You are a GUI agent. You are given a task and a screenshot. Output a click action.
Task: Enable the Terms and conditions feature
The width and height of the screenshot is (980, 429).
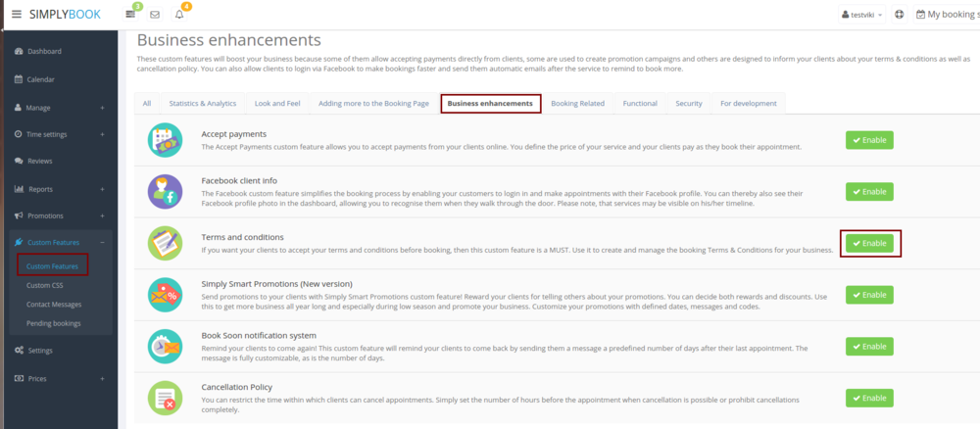(x=869, y=243)
